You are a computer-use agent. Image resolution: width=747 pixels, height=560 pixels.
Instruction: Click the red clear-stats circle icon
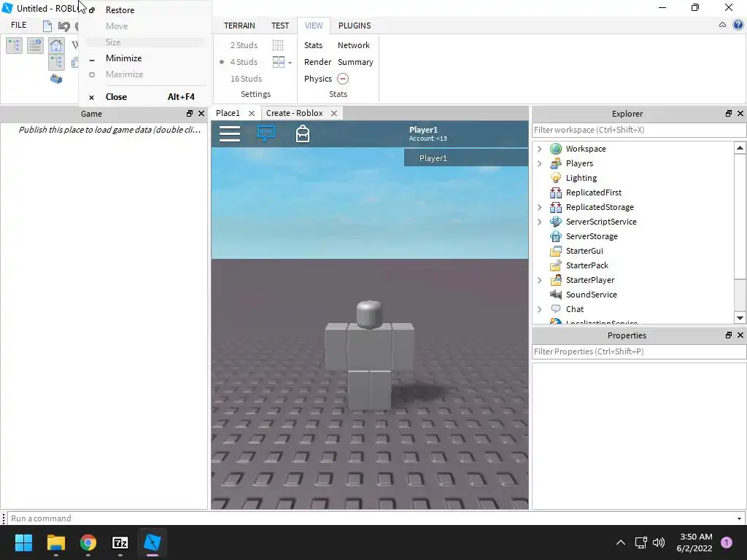(343, 79)
